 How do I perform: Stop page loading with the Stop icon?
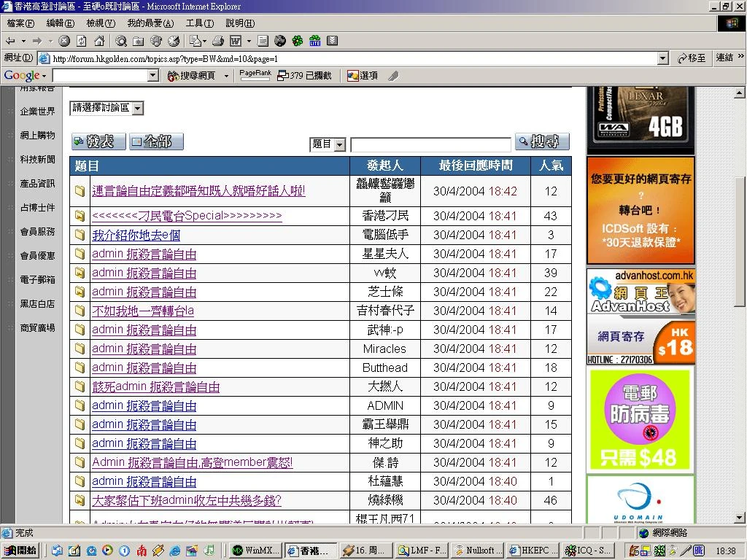[x=64, y=41]
